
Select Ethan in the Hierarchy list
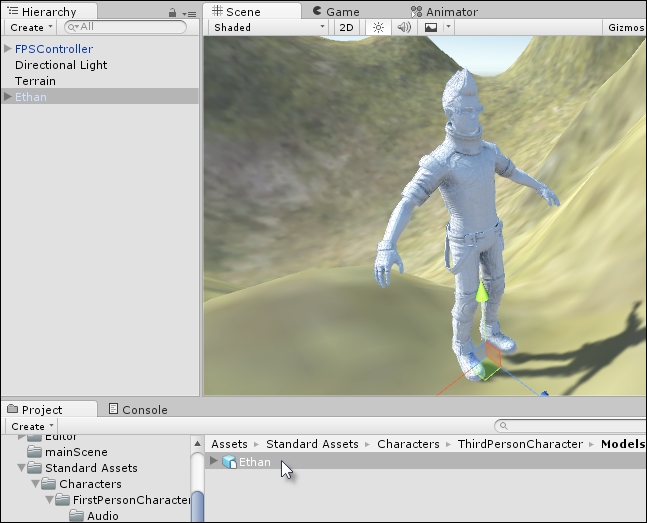(100, 97)
